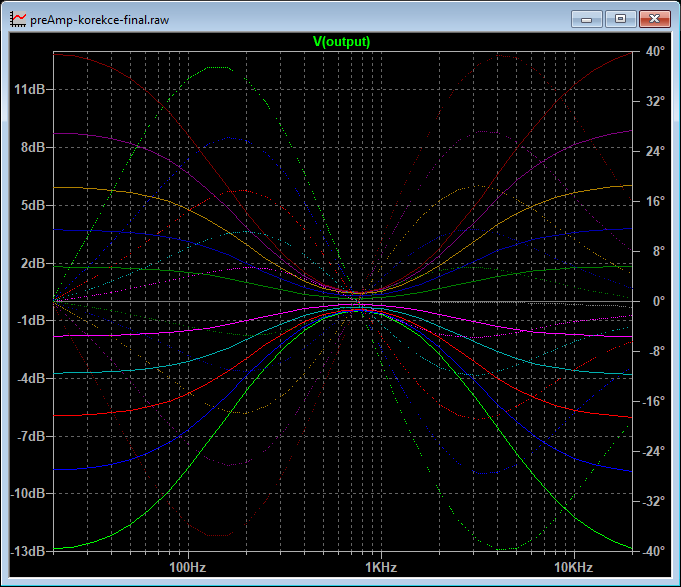Minimize the preAmp-korekce-final.raw window
Image resolution: width=681 pixels, height=587 pixels.
point(586,19)
